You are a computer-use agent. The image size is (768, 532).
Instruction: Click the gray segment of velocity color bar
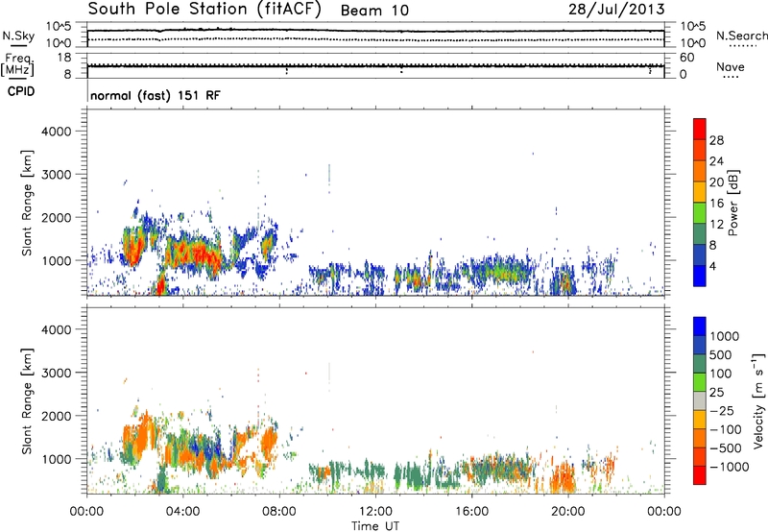(x=700, y=400)
